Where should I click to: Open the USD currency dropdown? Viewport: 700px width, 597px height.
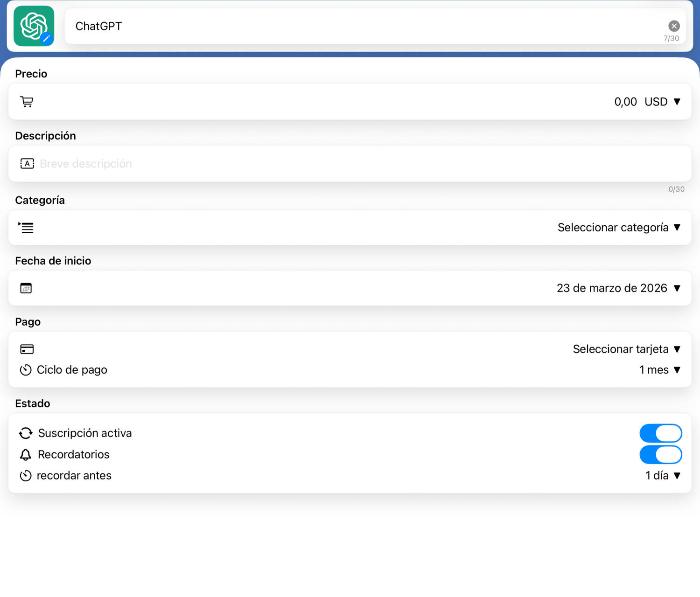(662, 102)
